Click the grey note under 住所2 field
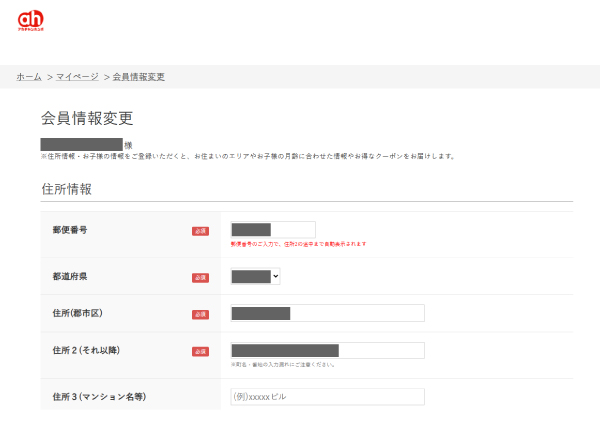The image size is (600, 431). click(x=283, y=365)
